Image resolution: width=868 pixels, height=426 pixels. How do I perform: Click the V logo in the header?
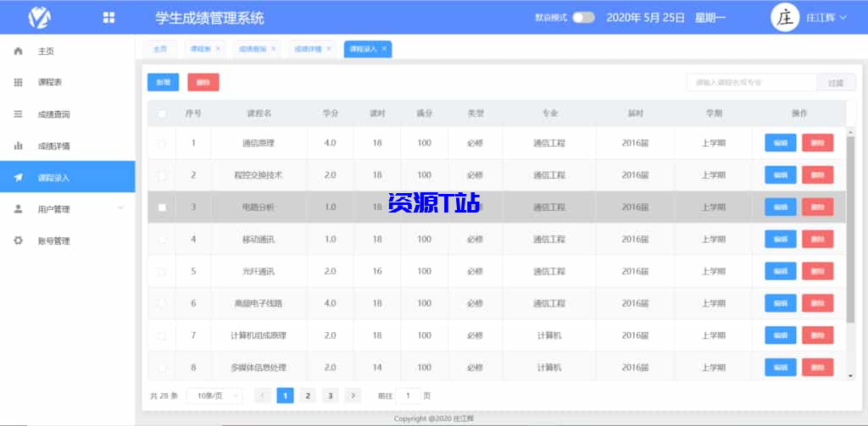39,17
